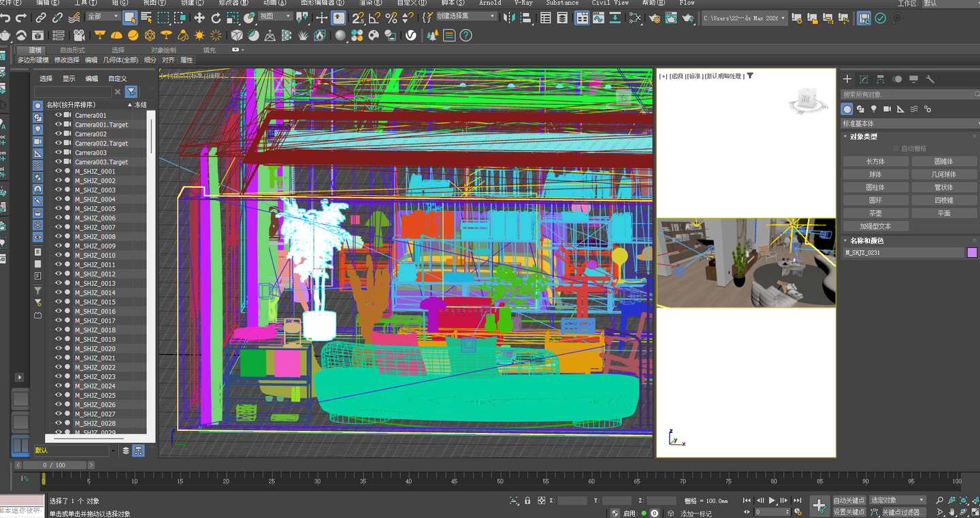Hide M_SHJZ_0010 using its eye icon

click(59, 255)
